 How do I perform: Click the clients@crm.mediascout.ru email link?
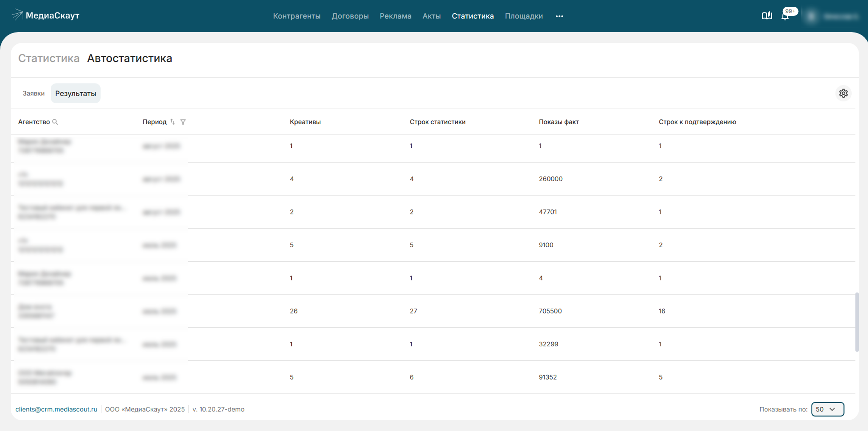tap(56, 409)
